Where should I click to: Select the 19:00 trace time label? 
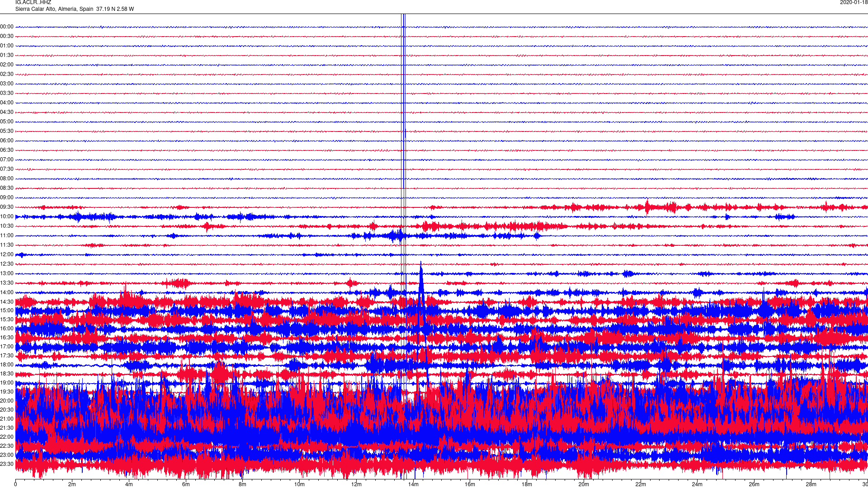(x=7, y=383)
